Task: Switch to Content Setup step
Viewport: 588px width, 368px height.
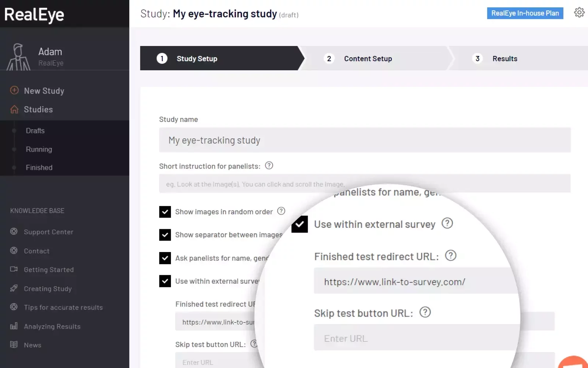Action: [367, 59]
